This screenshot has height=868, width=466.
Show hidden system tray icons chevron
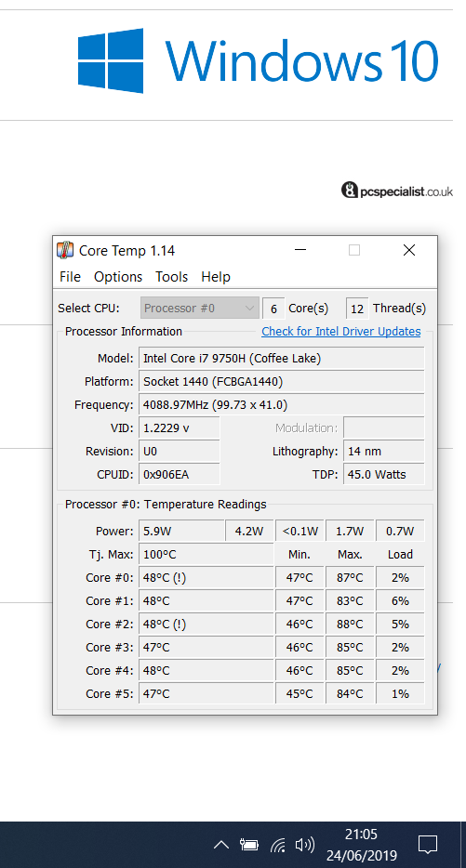click(221, 845)
